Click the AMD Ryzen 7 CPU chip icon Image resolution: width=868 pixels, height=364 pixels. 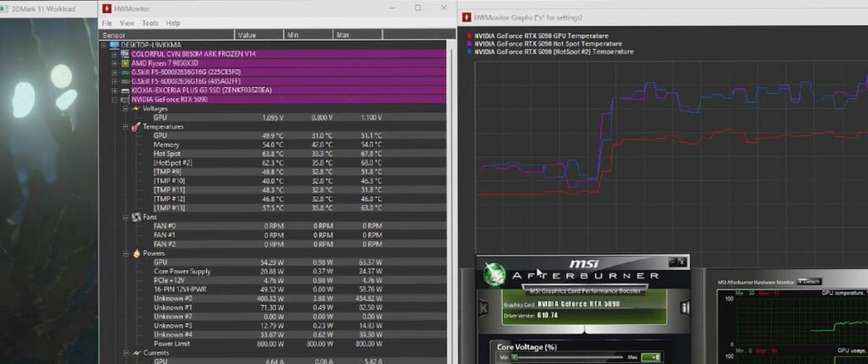click(125, 63)
